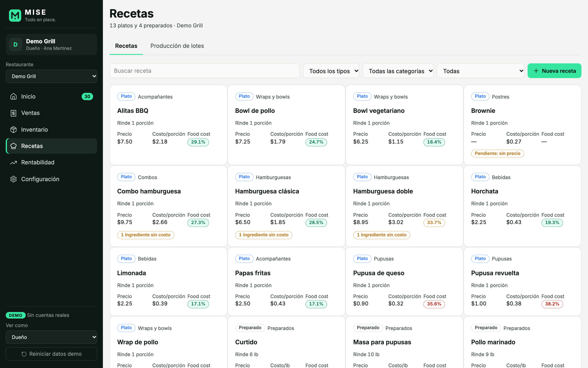Click the Recetas chef hat icon

pyautogui.click(x=14, y=146)
